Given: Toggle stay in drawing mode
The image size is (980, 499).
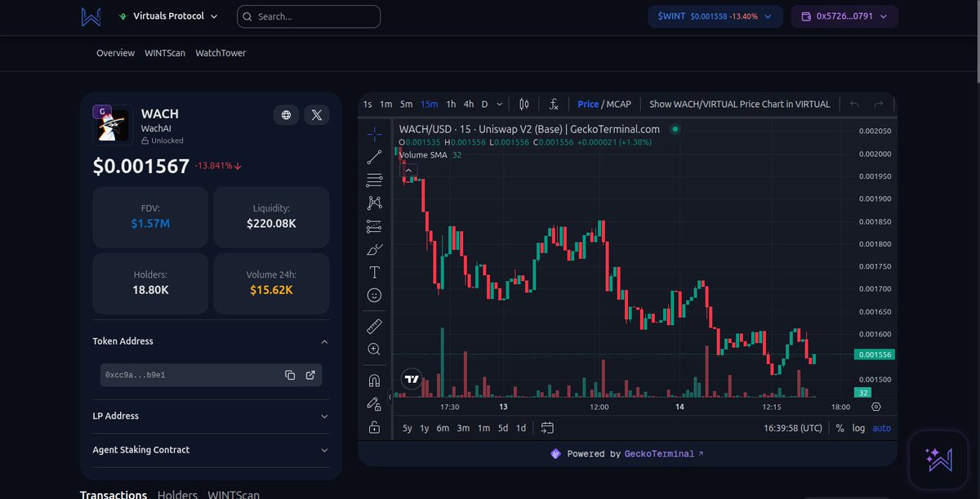Looking at the screenshot, I should [374, 403].
